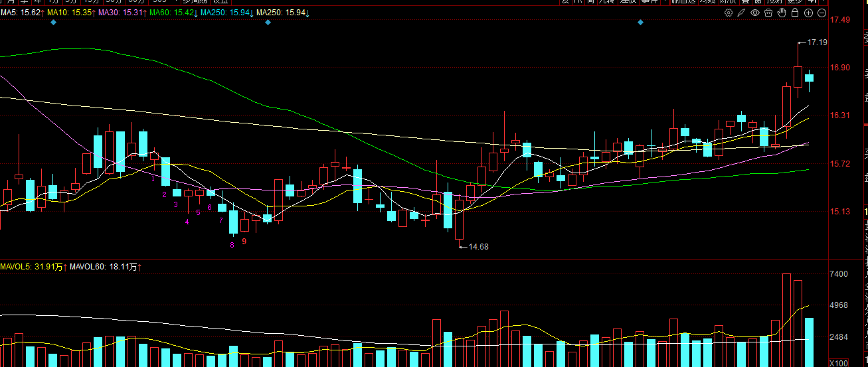Zoom out with the minus icon
The height and width of the screenshot is (367, 868).
(x=822, y=13)
